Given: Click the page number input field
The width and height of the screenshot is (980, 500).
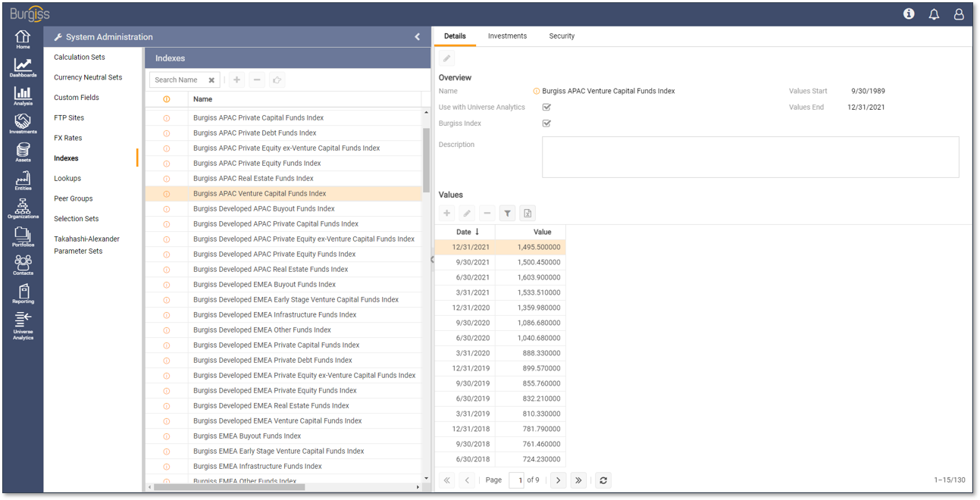Looking at the screenshot, I should [x=516, y=480].
